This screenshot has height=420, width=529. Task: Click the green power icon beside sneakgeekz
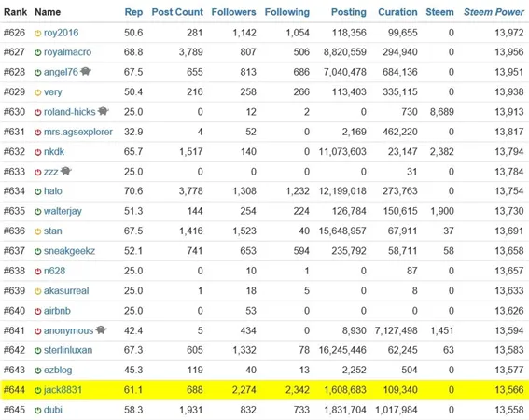click(x=37, y=251)
